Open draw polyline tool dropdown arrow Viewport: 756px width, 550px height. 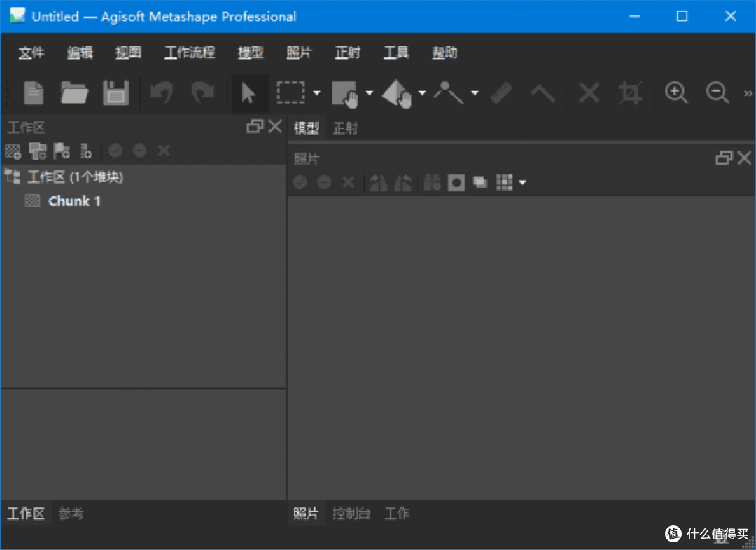coord(475,92)
